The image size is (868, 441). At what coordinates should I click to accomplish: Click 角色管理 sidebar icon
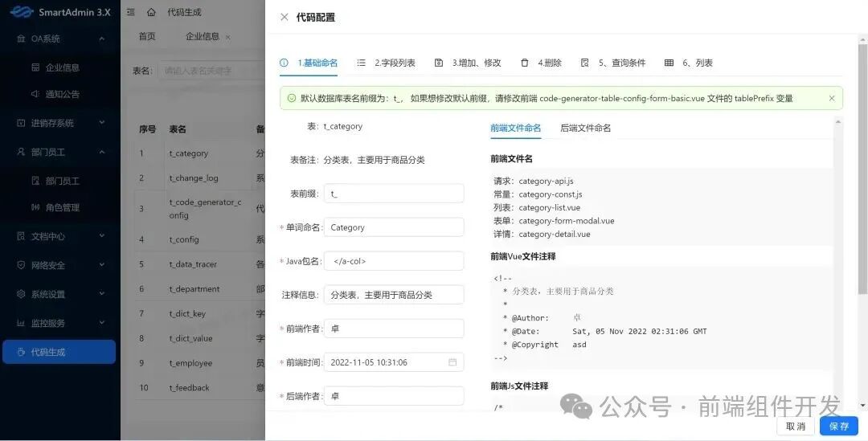(35, 207)
